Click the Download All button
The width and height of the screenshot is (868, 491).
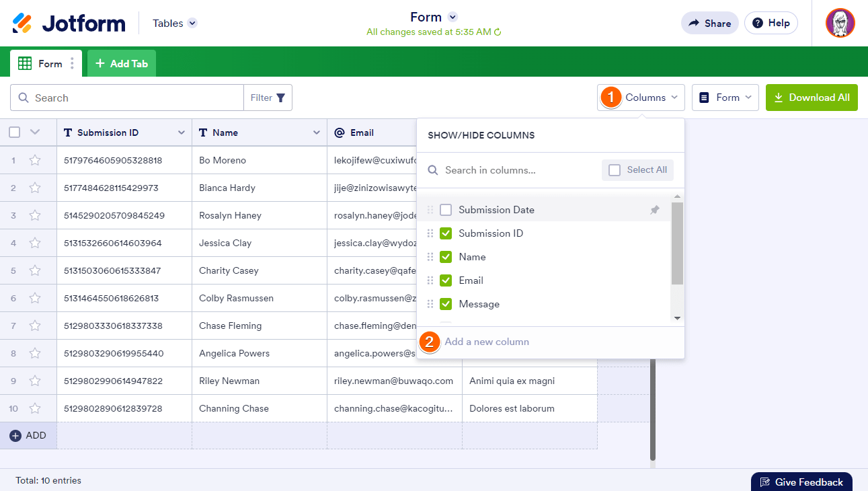tap(812, 98)
